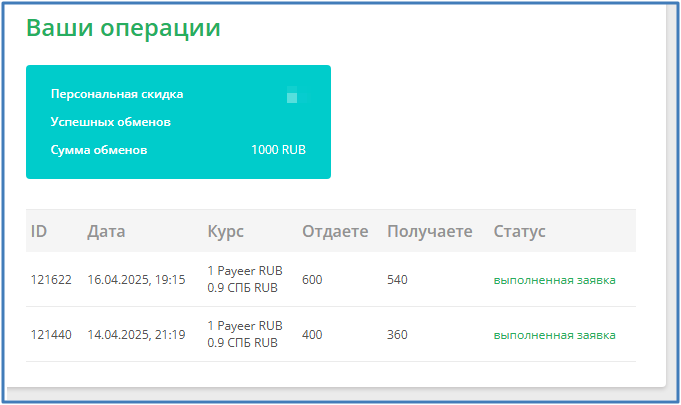The image size is (681, 405).
Task: Click the given amount '400'
Action: click(x=312, y=335)
